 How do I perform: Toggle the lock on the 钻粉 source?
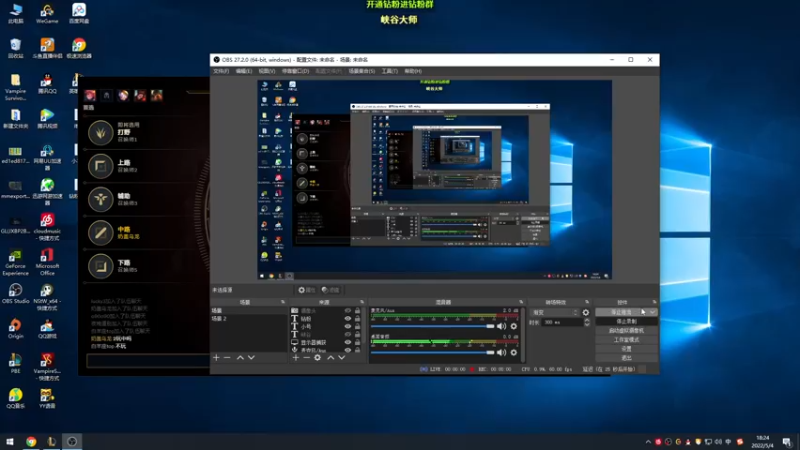tap(358, 318)
